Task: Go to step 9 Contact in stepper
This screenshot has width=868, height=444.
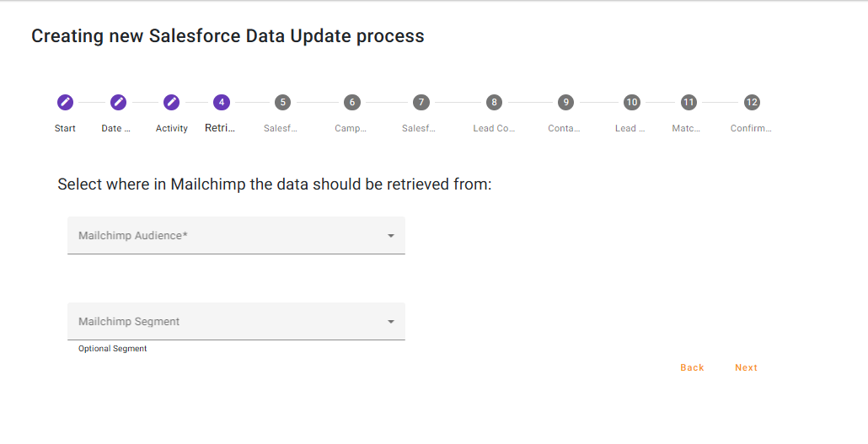Action: coord(565,102)
